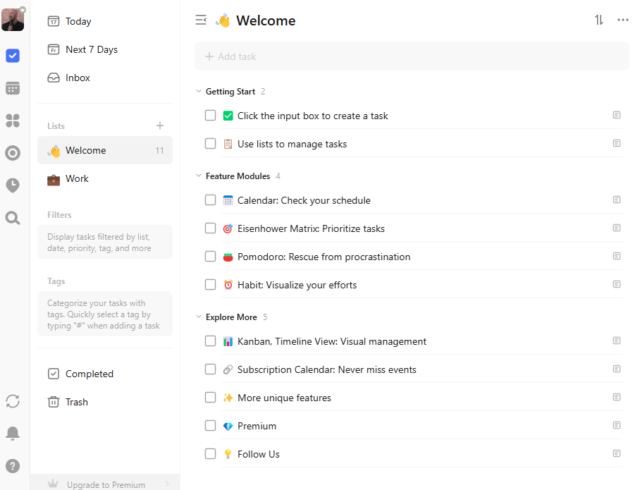
Task: Open the Work list
Action: coord(77,179)
